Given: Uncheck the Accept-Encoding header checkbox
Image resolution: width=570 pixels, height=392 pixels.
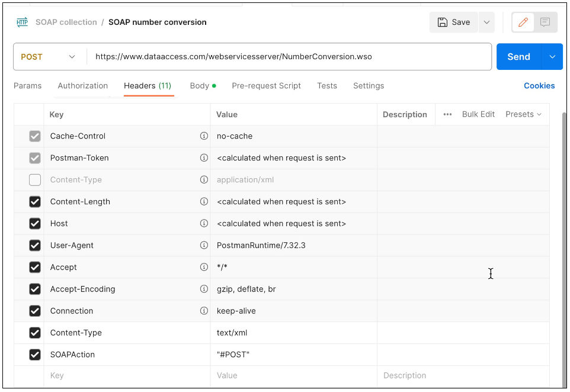Looking at the screenshot, I should click(35, 289).
